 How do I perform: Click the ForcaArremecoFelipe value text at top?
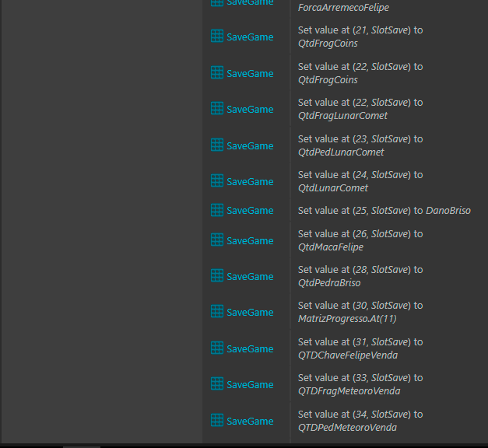point(343,8)
